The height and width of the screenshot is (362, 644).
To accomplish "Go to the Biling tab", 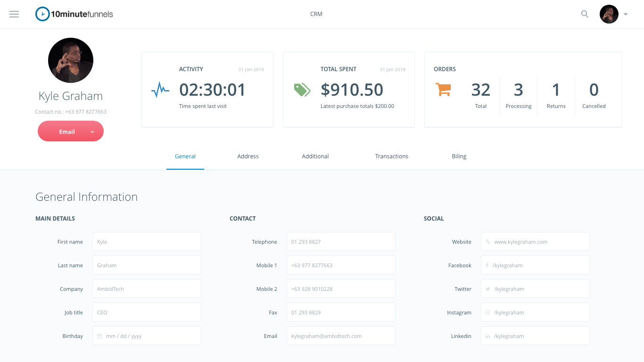I will [x=459, y=156].
